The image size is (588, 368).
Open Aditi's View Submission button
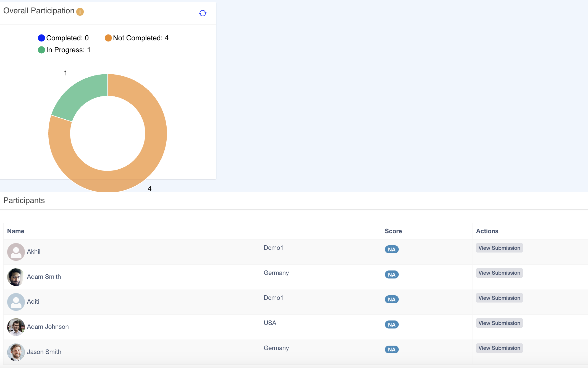[499, 298]
